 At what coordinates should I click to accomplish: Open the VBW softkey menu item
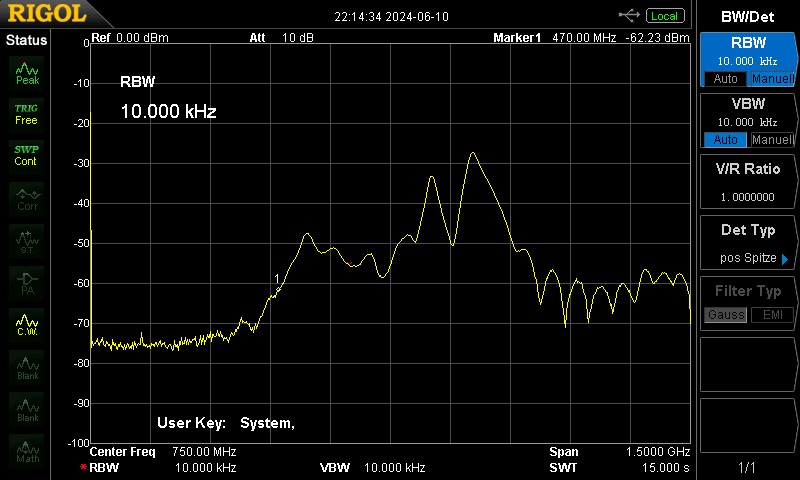748,121
